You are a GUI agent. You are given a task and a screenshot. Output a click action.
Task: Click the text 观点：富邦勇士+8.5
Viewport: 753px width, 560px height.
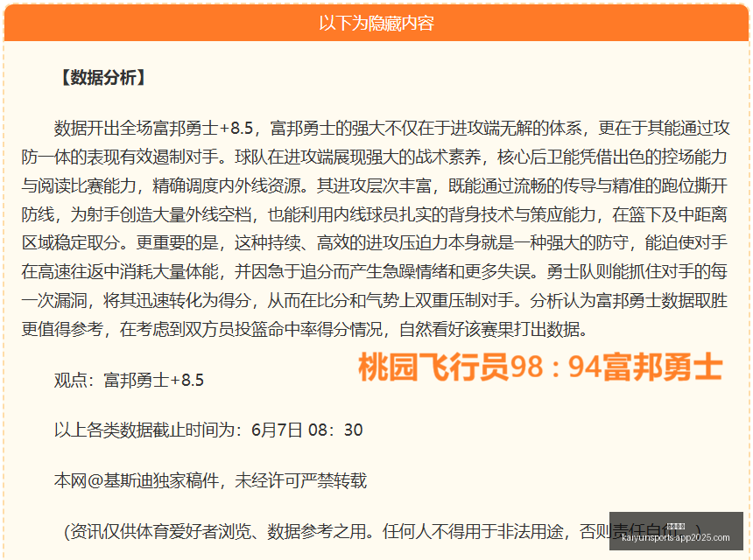[129, 380]
